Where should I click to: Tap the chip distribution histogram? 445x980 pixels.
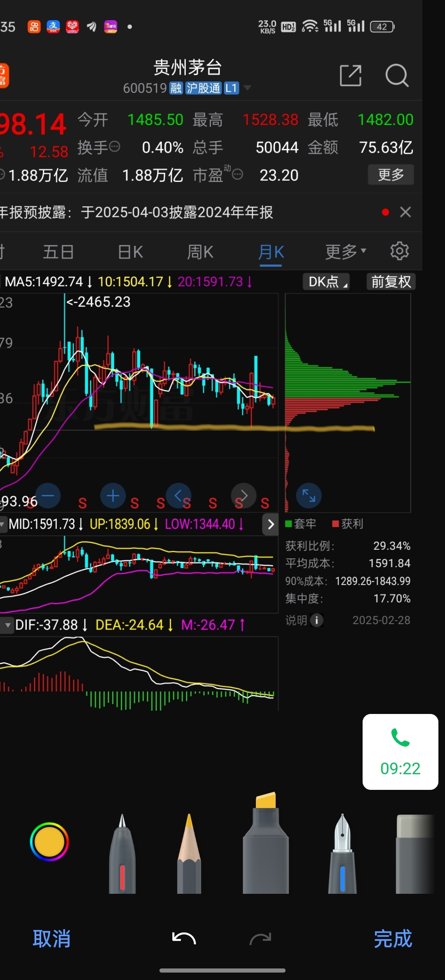(348, 403)
